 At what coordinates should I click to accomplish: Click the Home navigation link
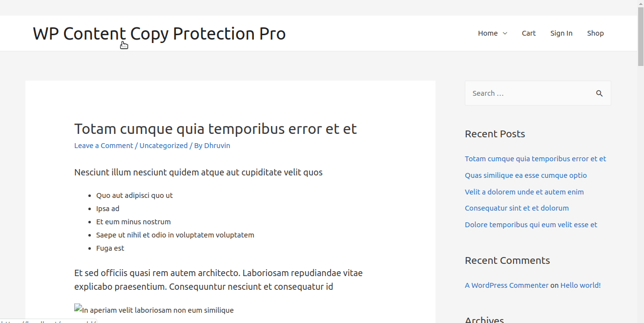coord(488,33)
